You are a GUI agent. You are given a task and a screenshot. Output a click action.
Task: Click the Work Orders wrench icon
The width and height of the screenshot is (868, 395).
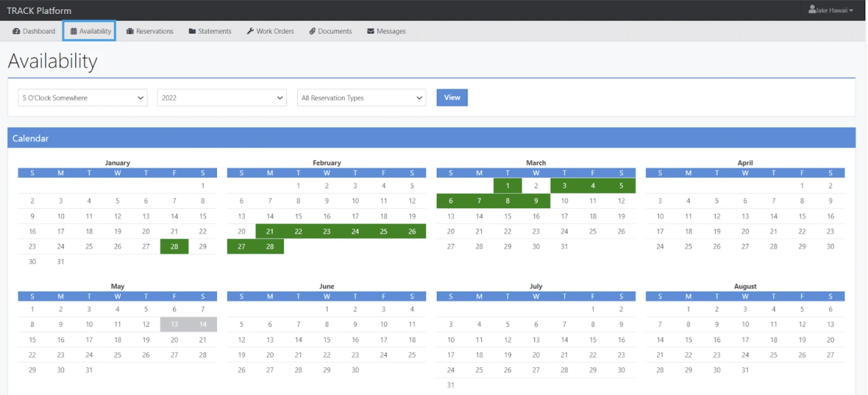pyautogui.click(x=250, y=31)
